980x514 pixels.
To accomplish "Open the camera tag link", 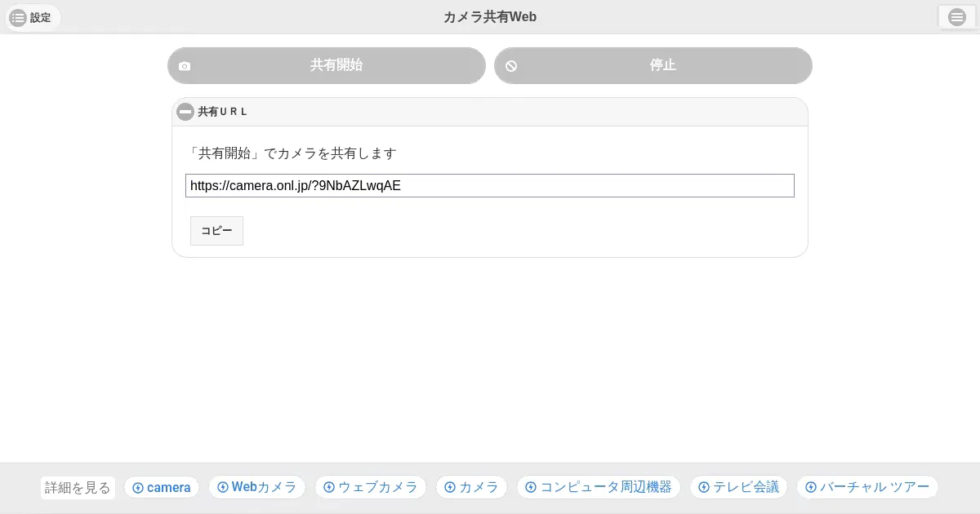I will pyautogui.click(x=162, y=488).
